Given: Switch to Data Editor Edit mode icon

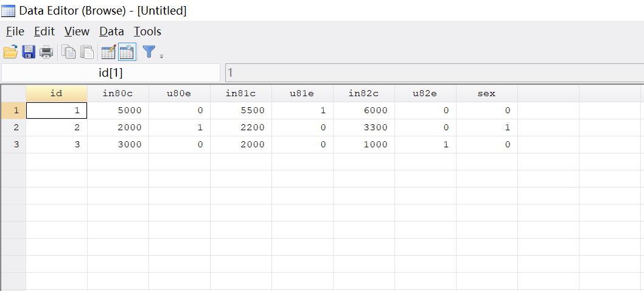Looking at the screenshot, I should (x=108, y=52).
